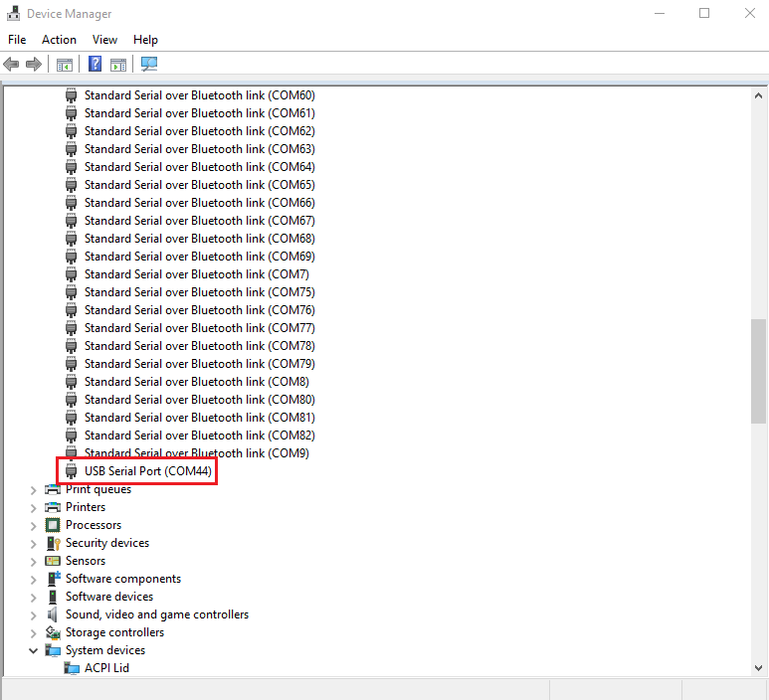Select Standard Serial over Bluetooth link (COM61)

200,113
